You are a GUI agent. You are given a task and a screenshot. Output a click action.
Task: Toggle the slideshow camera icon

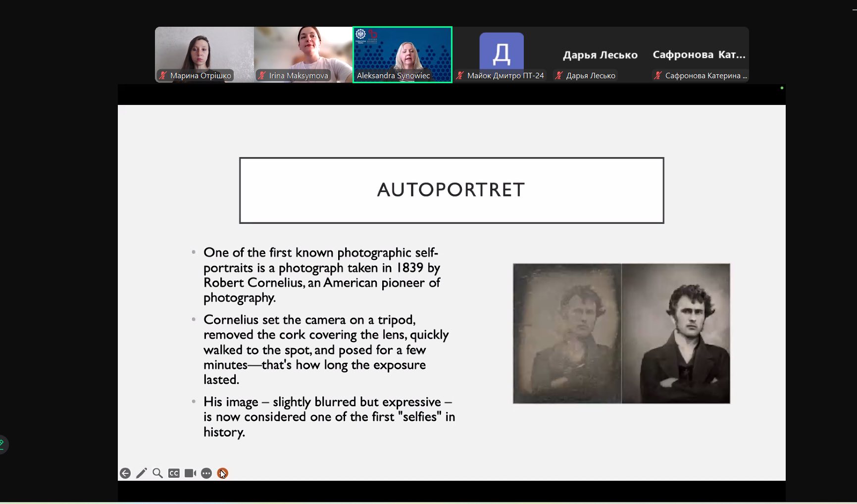(190, 473)
